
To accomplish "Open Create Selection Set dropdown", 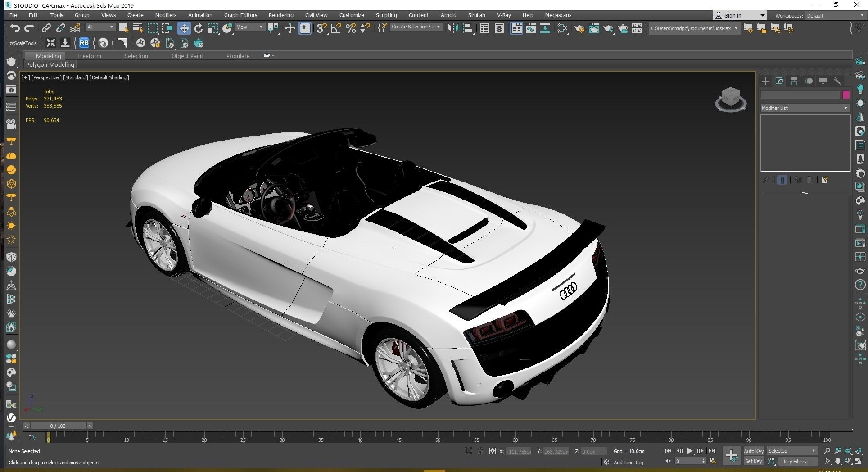I will click(416, 27).
